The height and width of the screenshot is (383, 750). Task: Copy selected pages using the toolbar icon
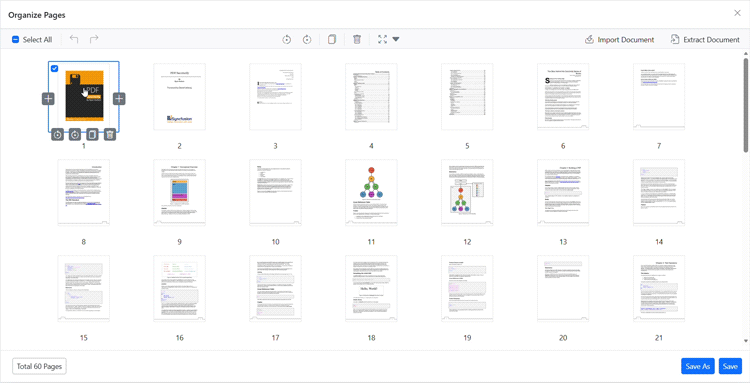(332, 40)
